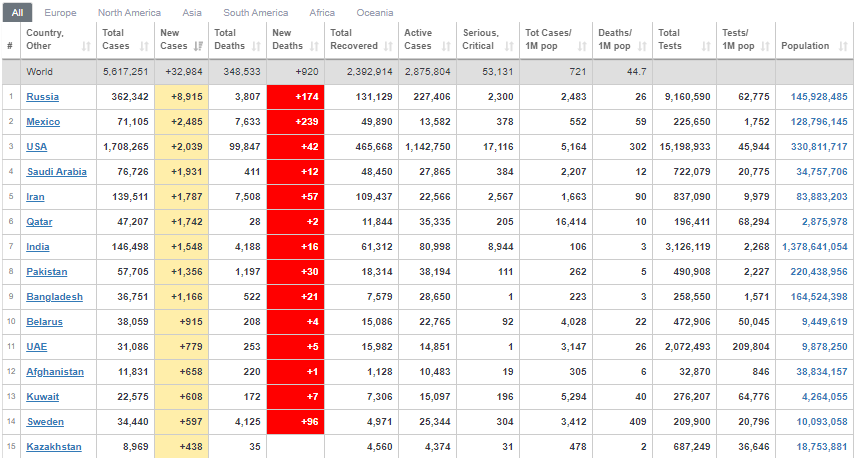Select USA total deaths 99,847 cell
The width and height of the screenshot is (854, 458).
tap(237, 147)
